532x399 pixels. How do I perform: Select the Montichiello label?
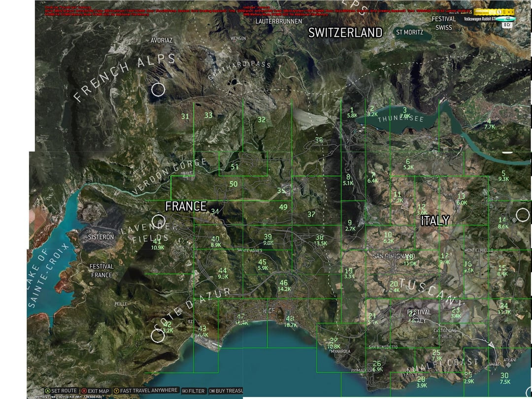479,250
